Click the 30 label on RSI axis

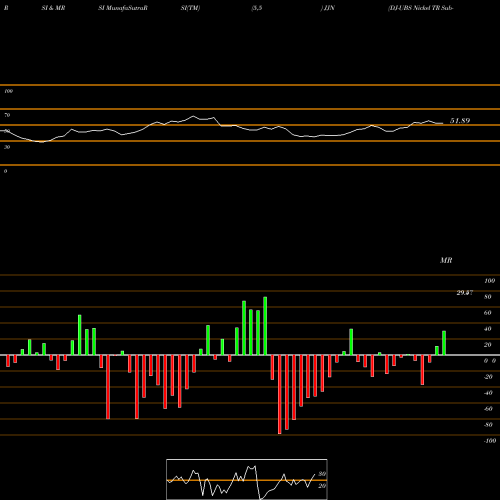[7, 147]
